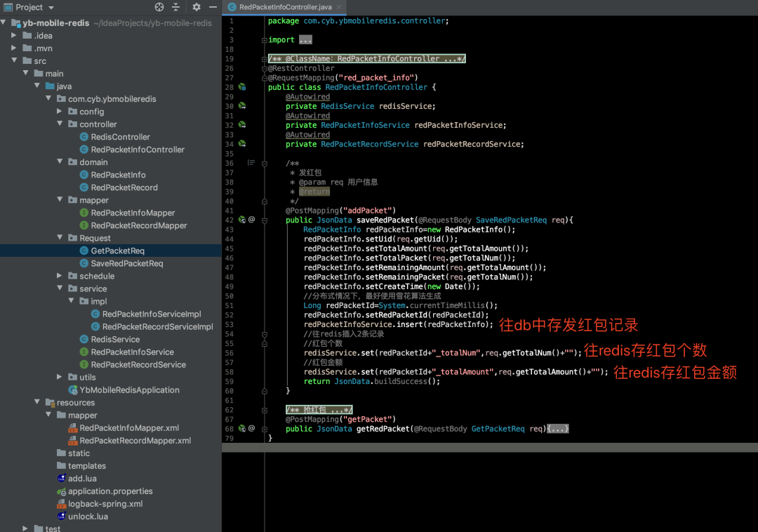Click request mapping gutter icon at line 42
758x532 pixels.
[241, 220]
